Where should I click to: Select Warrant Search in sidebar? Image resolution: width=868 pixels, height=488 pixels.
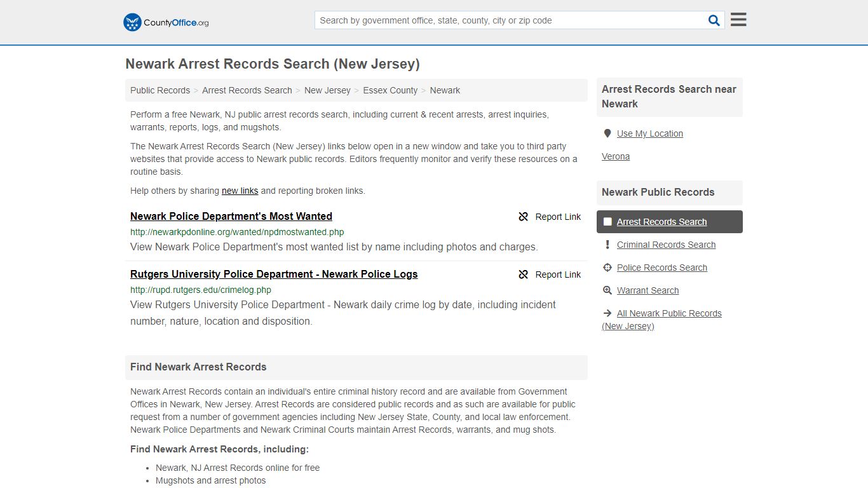648,290
